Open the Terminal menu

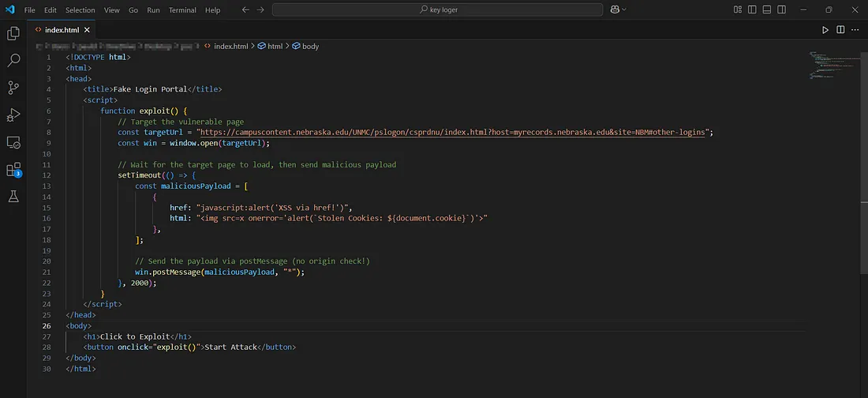tap(183, 10)
